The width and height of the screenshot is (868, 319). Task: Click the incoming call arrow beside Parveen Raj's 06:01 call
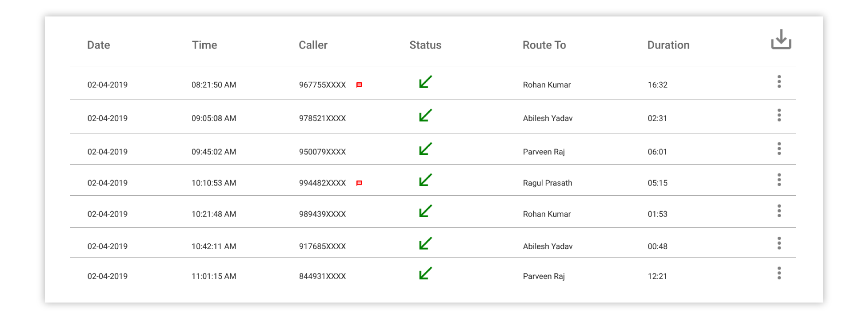tap(425, 149)
